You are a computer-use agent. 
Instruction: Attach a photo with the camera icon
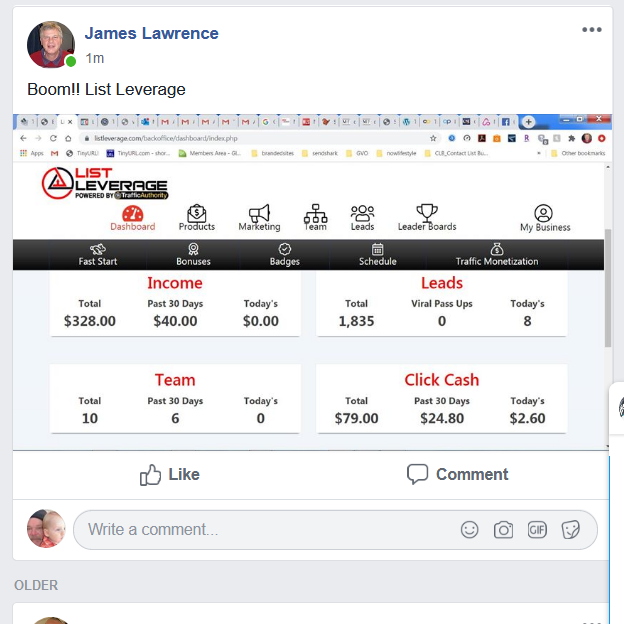coord(503,530)
